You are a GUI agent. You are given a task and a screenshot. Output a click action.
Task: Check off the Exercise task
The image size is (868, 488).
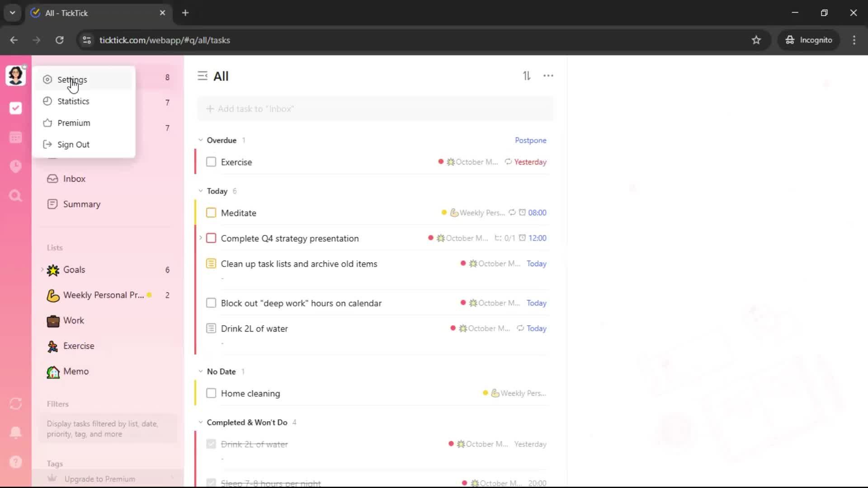tap(211, 162)
